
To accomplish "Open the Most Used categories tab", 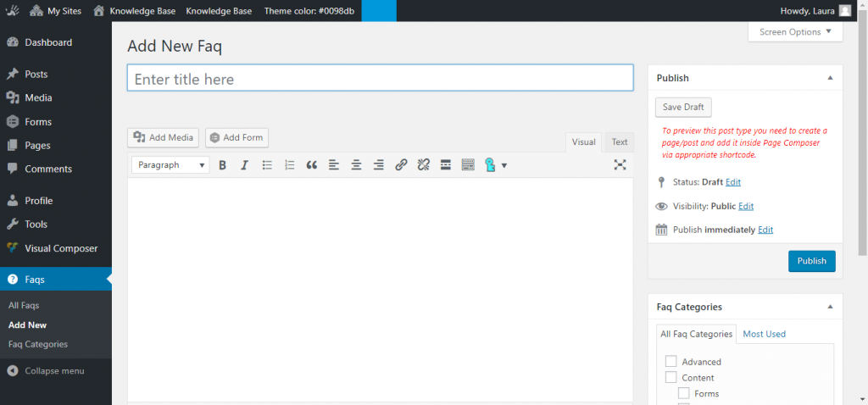I will click(764, 334).
